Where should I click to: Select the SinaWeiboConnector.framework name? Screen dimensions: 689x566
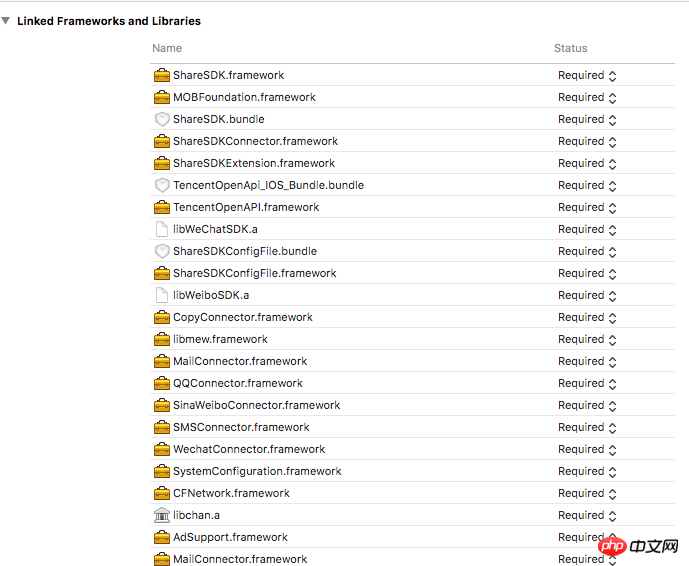(x=257, y=405)
